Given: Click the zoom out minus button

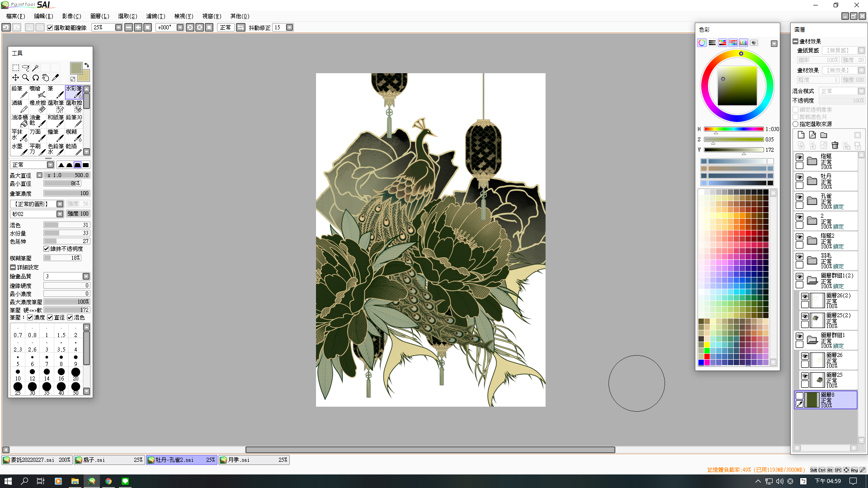Looking at the screenshot, I should pos(128,28).
